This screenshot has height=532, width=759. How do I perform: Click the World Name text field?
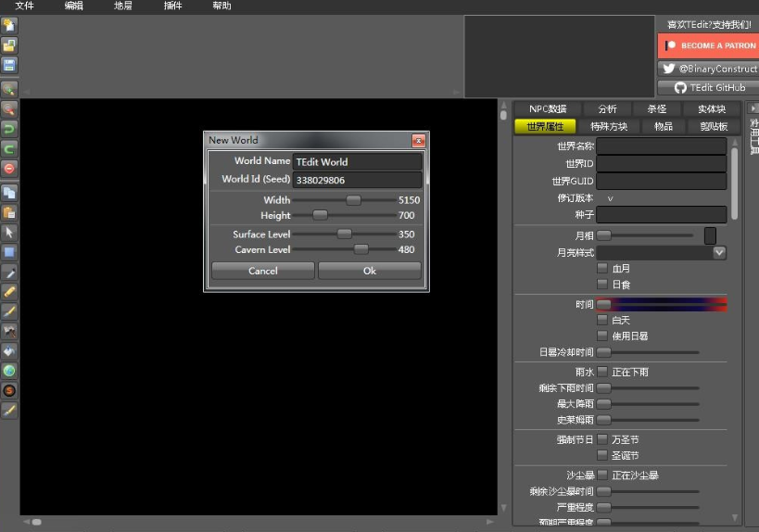point(357,161)
